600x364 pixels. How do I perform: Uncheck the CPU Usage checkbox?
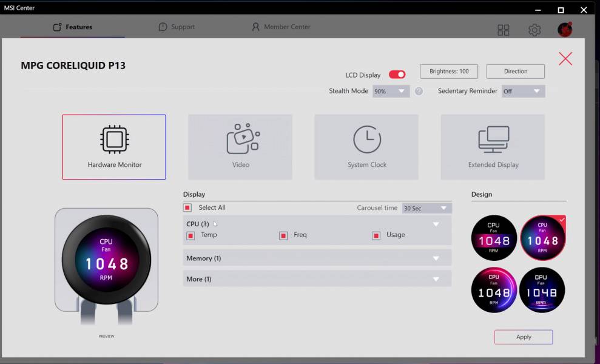click(376, 235)
